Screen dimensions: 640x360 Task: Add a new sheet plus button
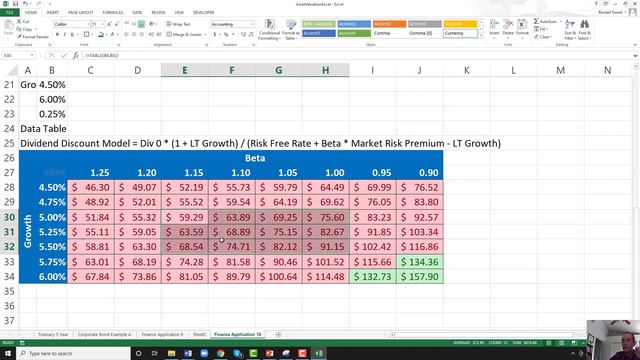click(x=278, y=334)
